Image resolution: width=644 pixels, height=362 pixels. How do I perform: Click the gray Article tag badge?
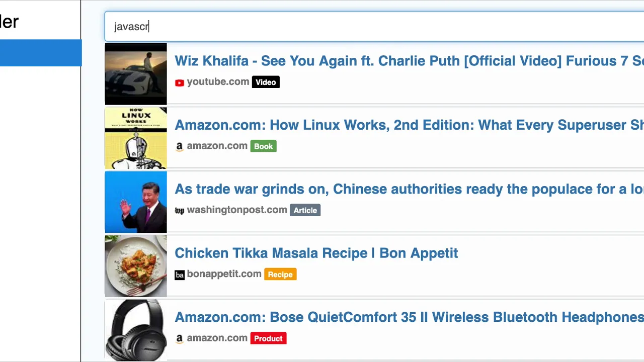click(305, 211)
